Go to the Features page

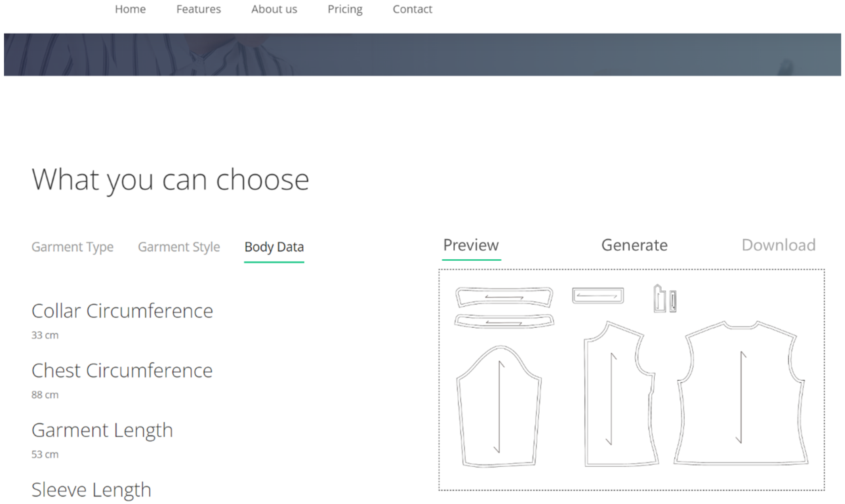(199, 9)
